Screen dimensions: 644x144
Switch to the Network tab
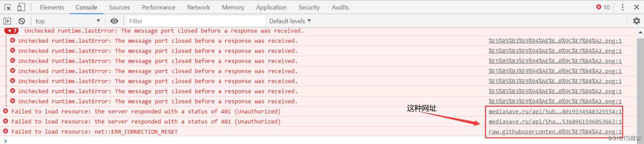click(198, 7)
